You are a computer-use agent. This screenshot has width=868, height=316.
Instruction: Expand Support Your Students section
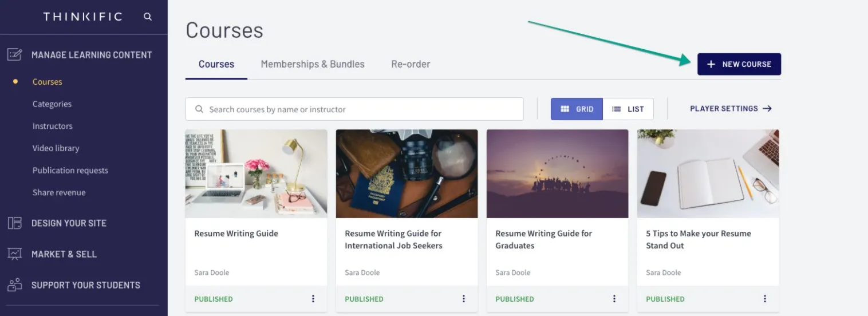[86, 285]
